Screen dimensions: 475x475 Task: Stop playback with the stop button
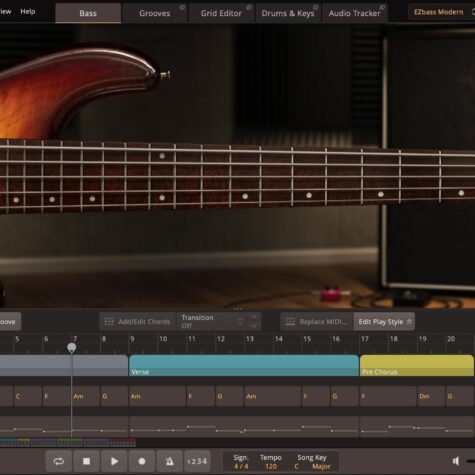coord(86,461)
